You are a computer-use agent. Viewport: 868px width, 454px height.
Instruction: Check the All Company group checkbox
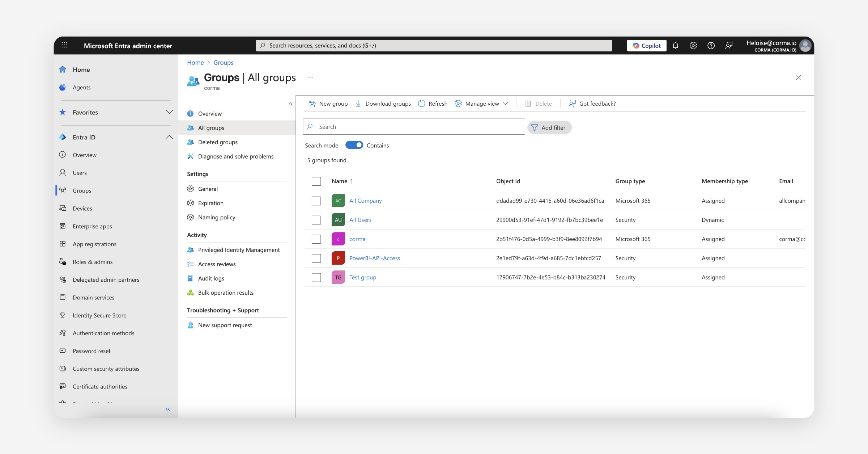tap(316, 201)
